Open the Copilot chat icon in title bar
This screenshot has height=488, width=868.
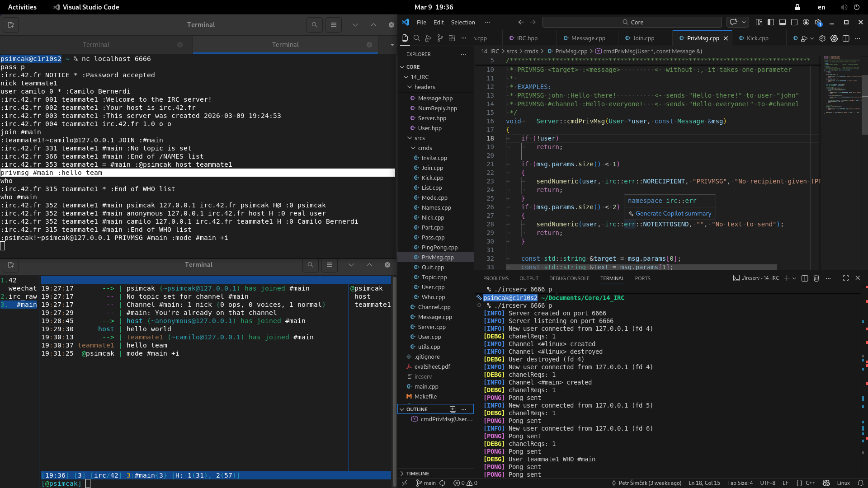pyautogui.click(x=733, y=22)
